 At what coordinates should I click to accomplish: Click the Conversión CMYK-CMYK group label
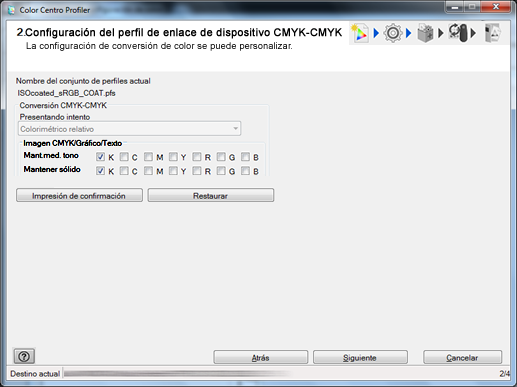point(63,105)
